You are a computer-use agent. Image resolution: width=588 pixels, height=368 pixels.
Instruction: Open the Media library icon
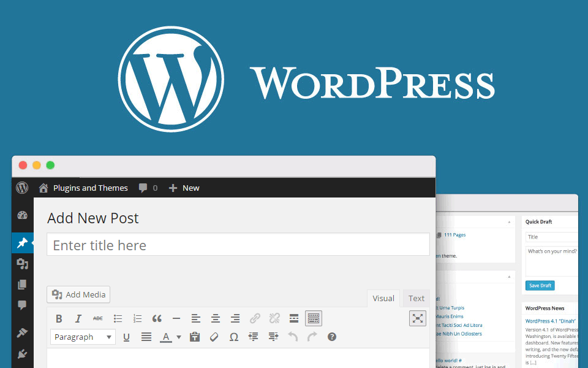[x=22, y=263]
